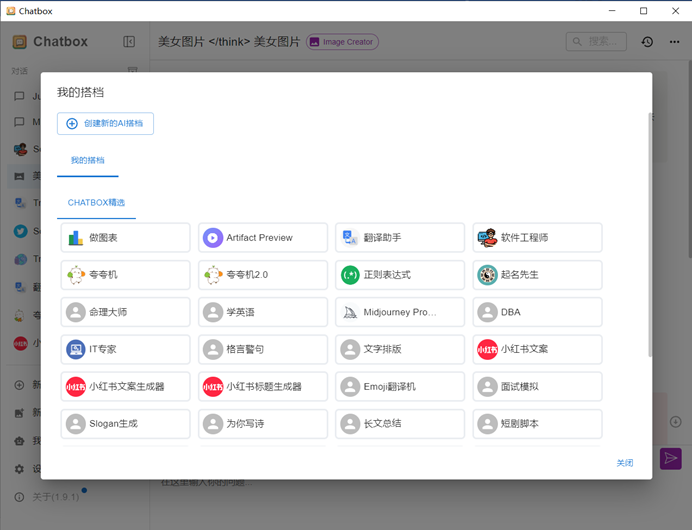
Task: Select the 文字排版 partner
Action: (x=400, y=349)
